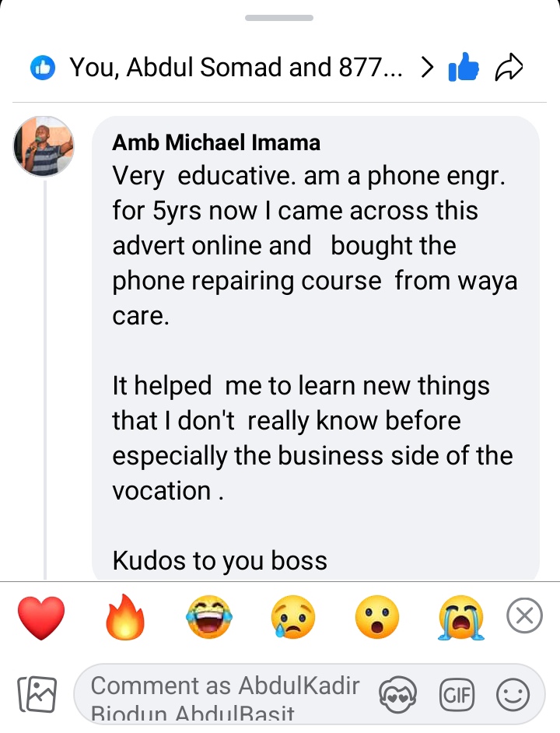The image size is (560, 733).
Task: Tap the small blue like reaction badge
Action: pos(43,68)
